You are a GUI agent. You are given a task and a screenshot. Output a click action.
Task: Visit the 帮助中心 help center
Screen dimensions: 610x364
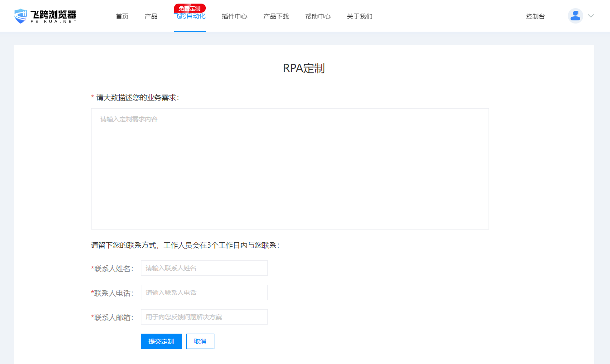(318, 16)
